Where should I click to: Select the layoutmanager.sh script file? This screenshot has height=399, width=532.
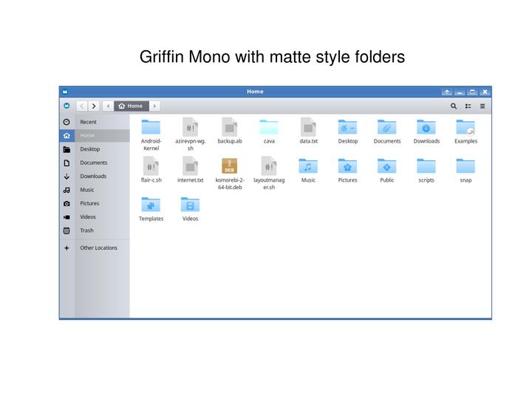click(x=269, y=173)
